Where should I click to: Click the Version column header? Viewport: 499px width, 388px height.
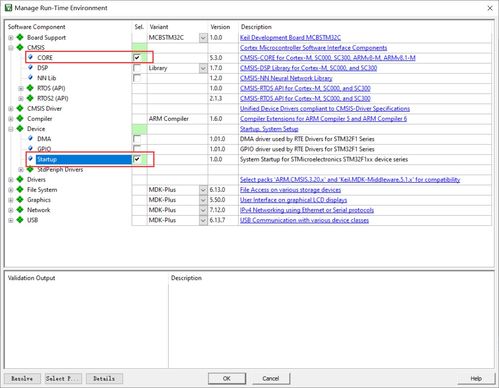[x=220, y=27]
